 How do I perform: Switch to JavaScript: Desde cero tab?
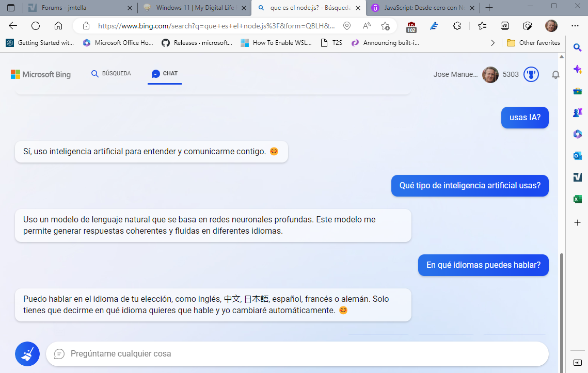424,8
